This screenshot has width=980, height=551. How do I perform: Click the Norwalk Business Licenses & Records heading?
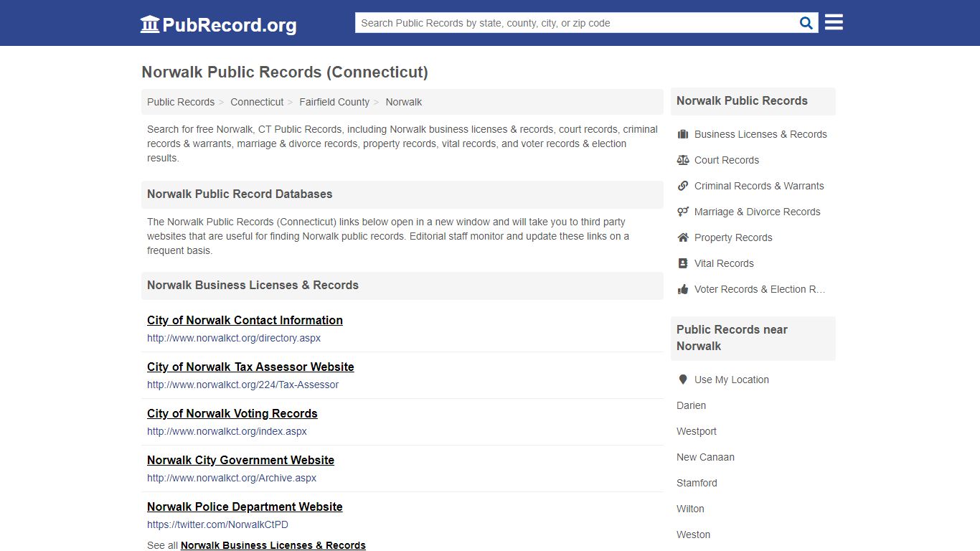pyautogui.click(x=253, y=286)
